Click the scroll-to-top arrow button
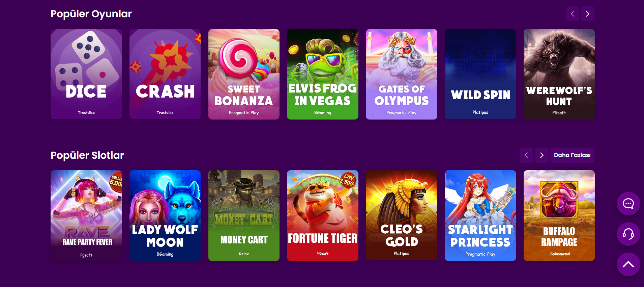644x287 pixels. pyautogui.click(x=628, y=264)
